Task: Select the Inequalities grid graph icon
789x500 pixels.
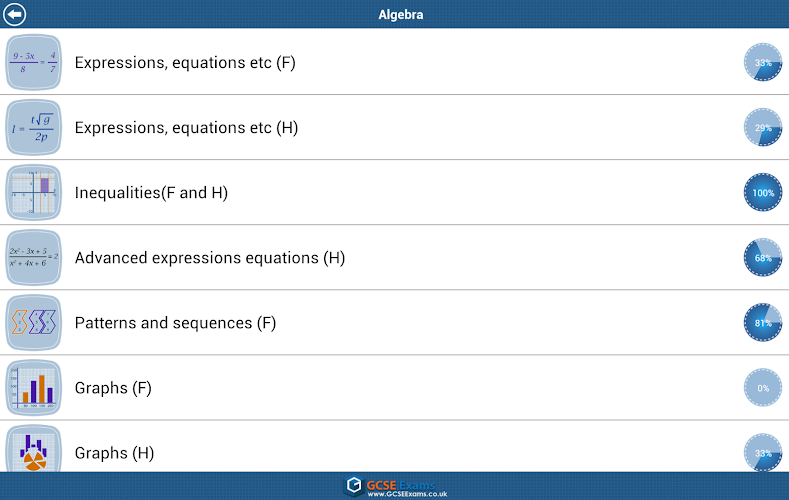Action: point(34,192)
